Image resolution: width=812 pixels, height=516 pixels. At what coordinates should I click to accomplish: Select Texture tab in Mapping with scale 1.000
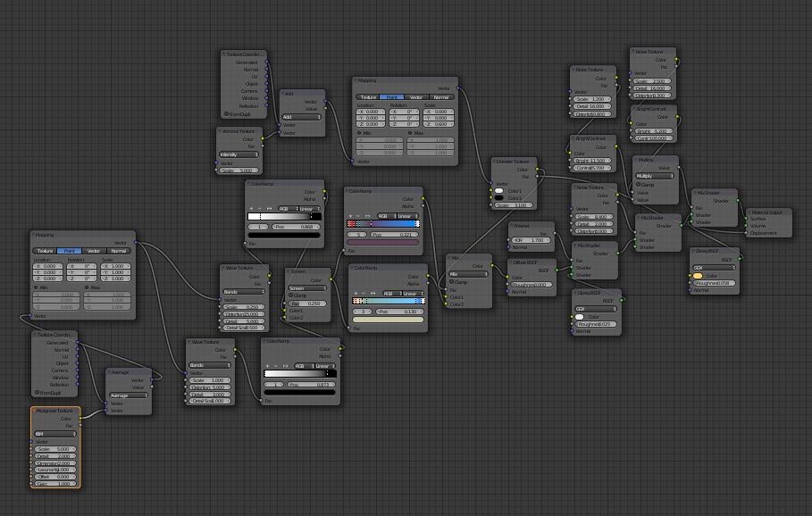(45, 251)
